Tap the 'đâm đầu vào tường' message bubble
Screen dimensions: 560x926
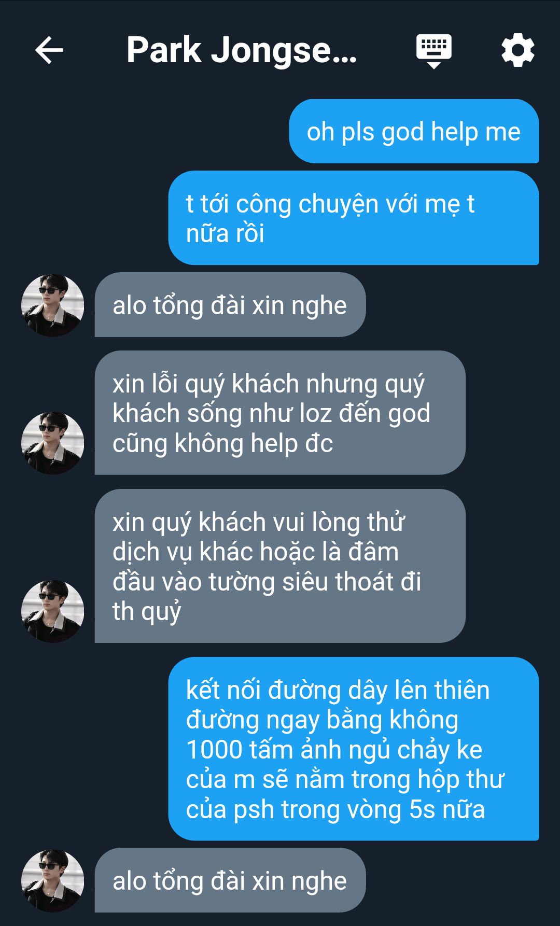coord(280,566)
